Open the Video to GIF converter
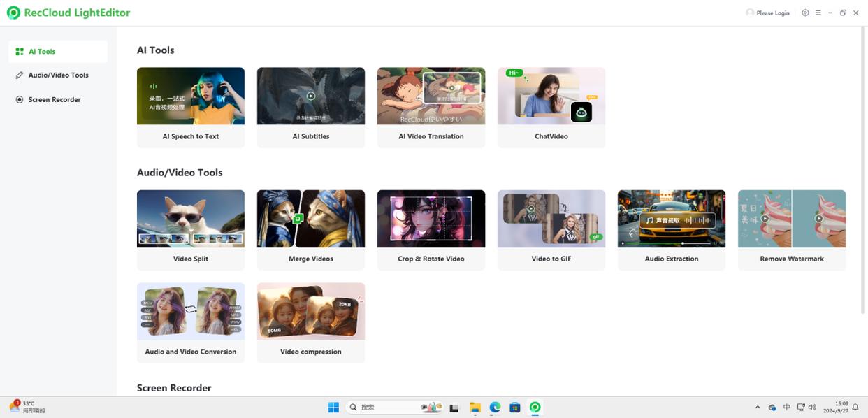The height and width of the screenshot is (418, 868). tap(551, 229)
